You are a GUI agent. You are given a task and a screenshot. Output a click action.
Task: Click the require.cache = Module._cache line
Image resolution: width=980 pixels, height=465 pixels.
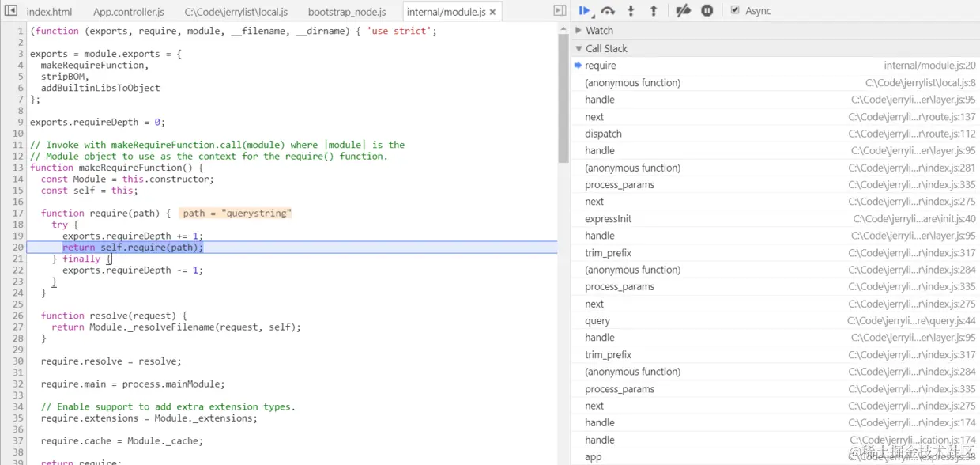[x=122, y=440]
